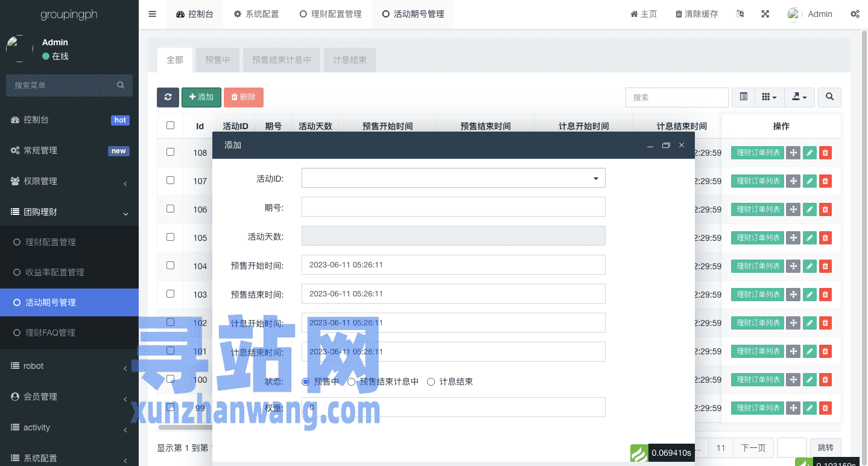868x466 pixels.
Task: Switch to the 理财配置管理 top tab
Action: coord(331,14)
